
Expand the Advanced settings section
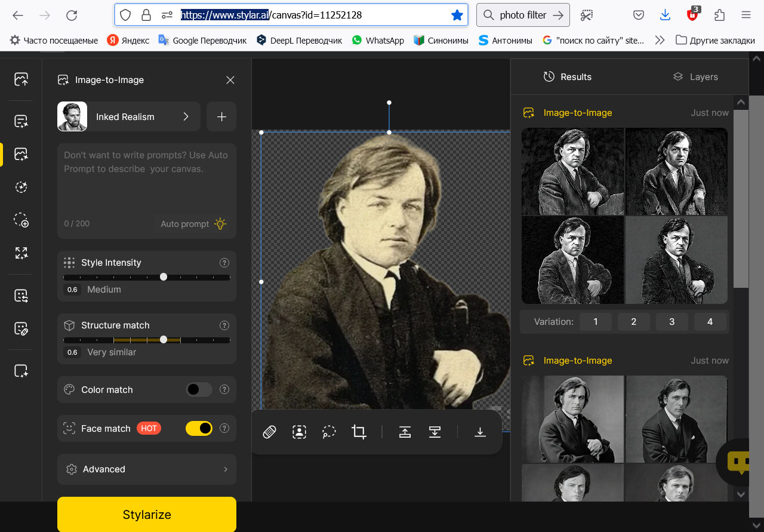(147, 469)
